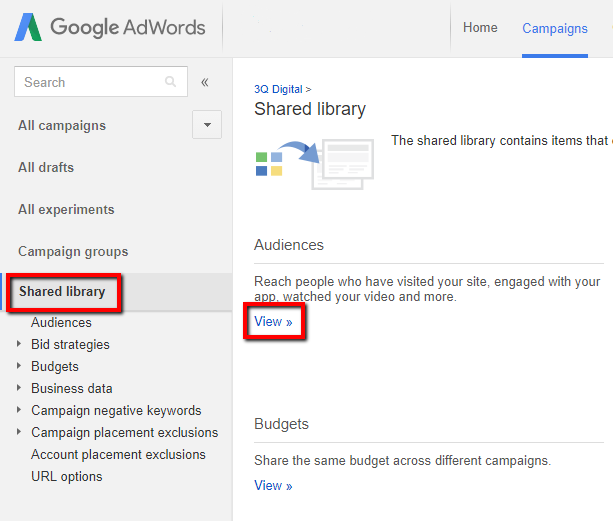
Task: Select Shared library in the sidebar
Action: tap(62, 292)
